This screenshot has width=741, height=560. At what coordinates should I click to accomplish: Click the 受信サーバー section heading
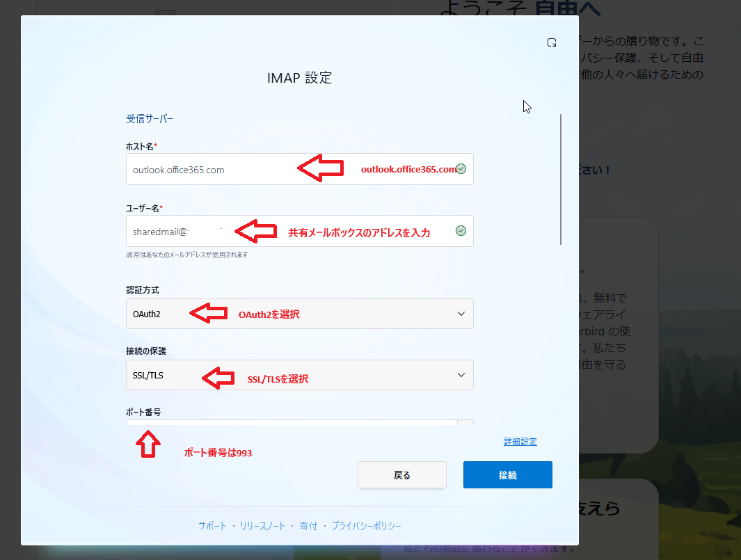coord(150,119)
